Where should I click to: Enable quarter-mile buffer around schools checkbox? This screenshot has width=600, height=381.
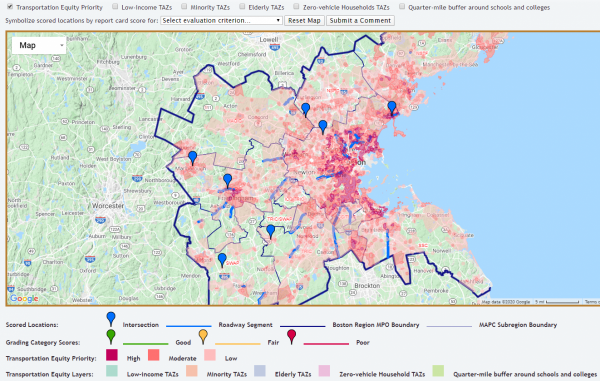pos(402,7)
